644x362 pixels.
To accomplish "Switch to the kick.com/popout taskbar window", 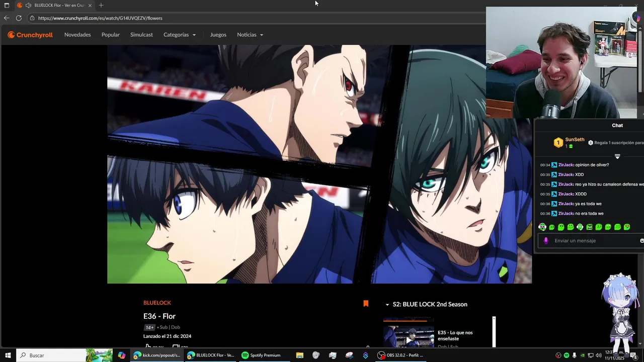I will (156, 355).
